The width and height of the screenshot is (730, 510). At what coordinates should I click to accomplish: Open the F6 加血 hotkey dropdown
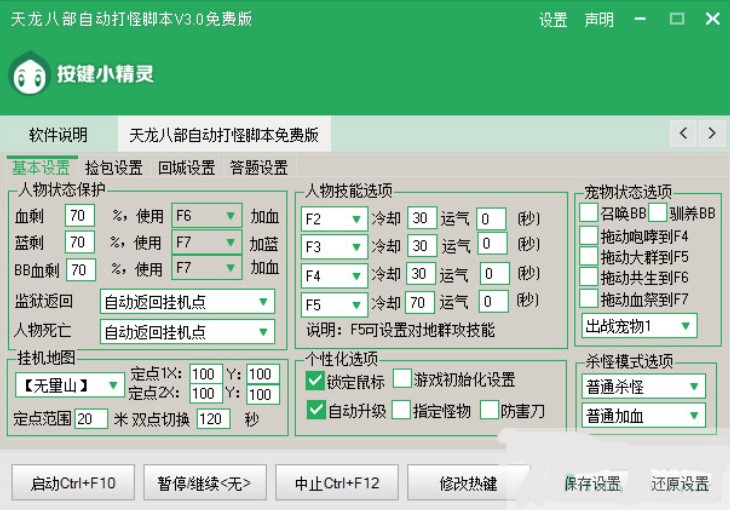pos(207,216)
